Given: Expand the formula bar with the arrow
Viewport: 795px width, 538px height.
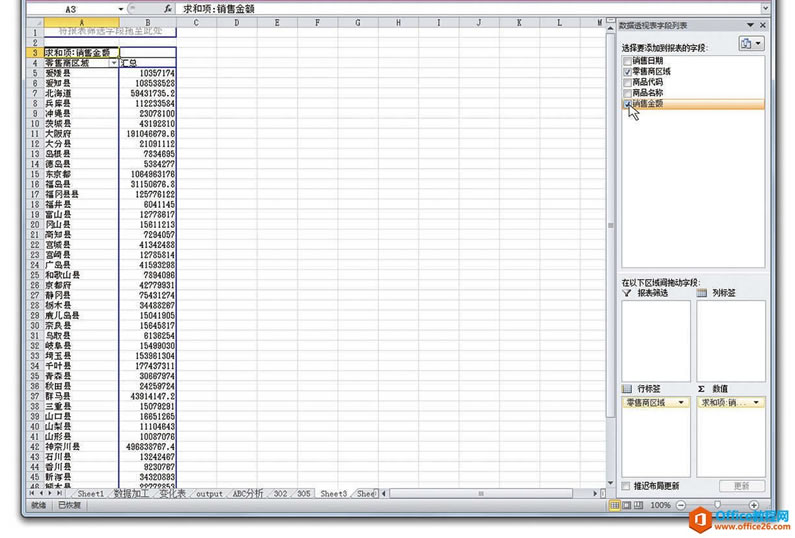Looking at the screenshot, I should pos(765,9).
